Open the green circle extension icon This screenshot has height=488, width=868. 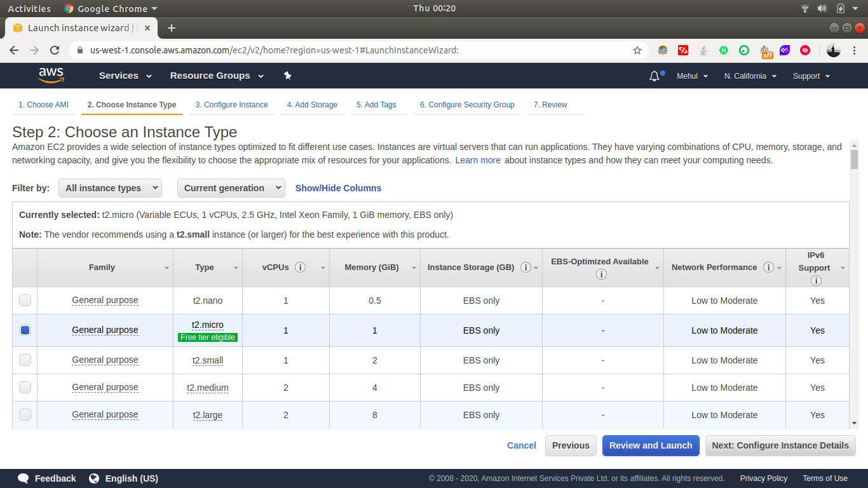pos(744,50)
